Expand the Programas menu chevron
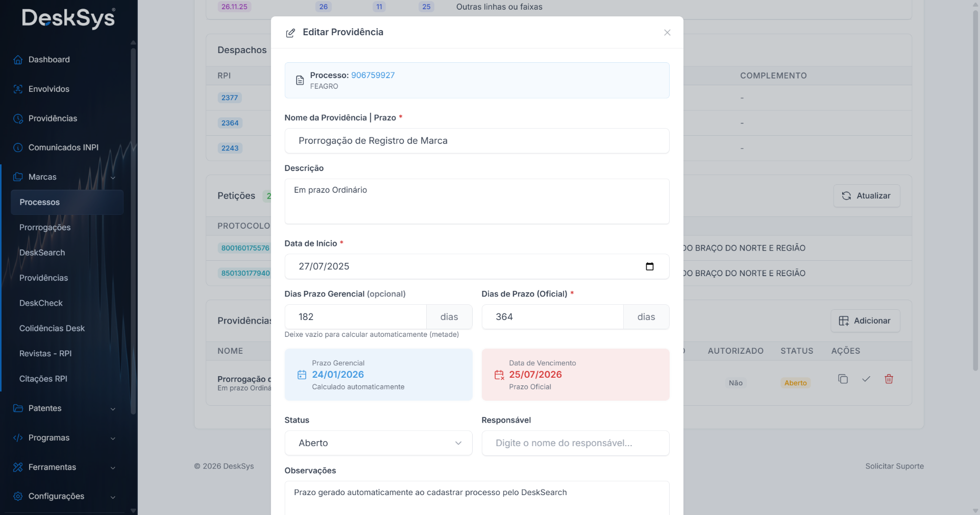This screenshot has width=980, height=515. (x=113, y=438)
